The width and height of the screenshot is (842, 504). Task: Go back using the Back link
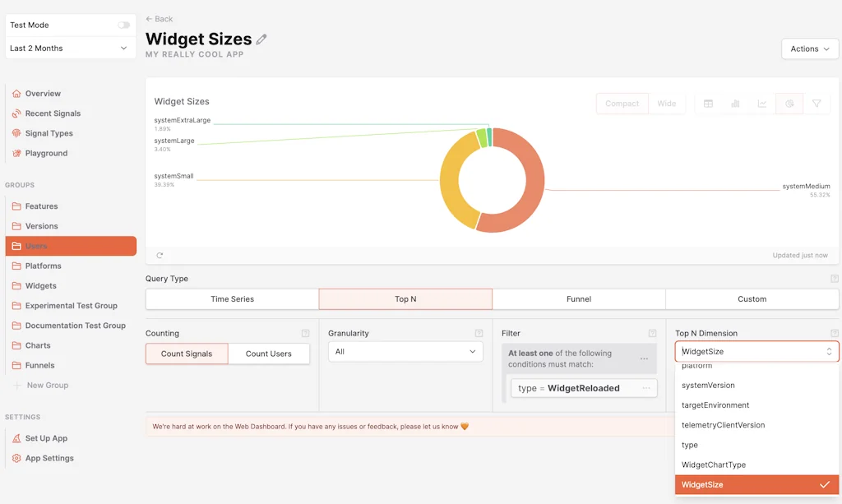pyautogui.click(x=160, y=19)
